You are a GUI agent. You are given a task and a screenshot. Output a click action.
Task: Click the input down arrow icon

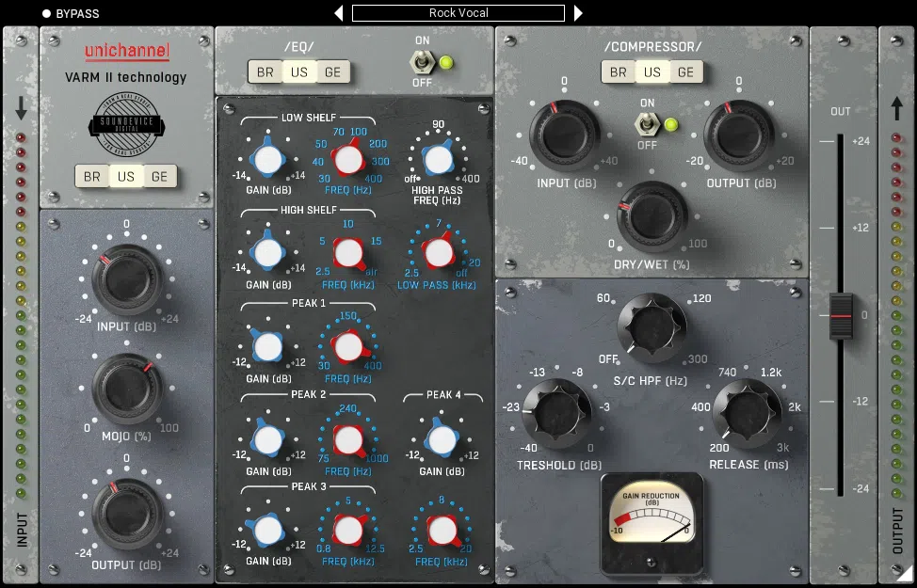(21, 109)
